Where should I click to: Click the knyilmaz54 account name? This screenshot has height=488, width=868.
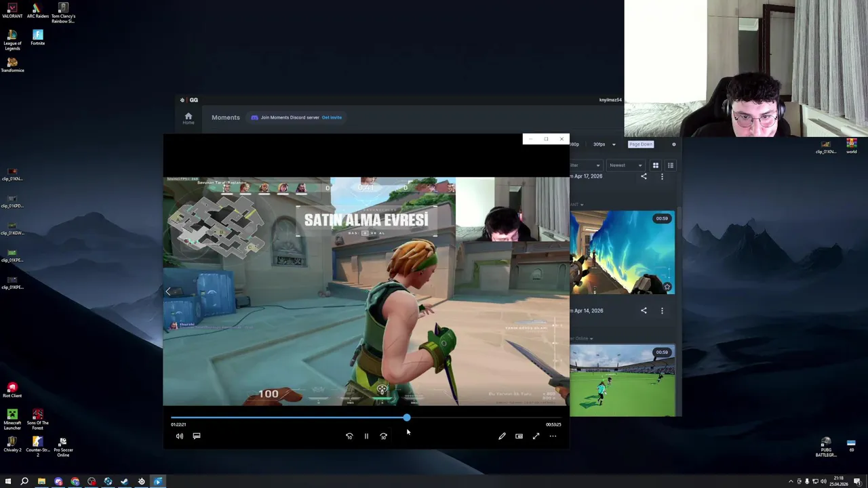610,100
